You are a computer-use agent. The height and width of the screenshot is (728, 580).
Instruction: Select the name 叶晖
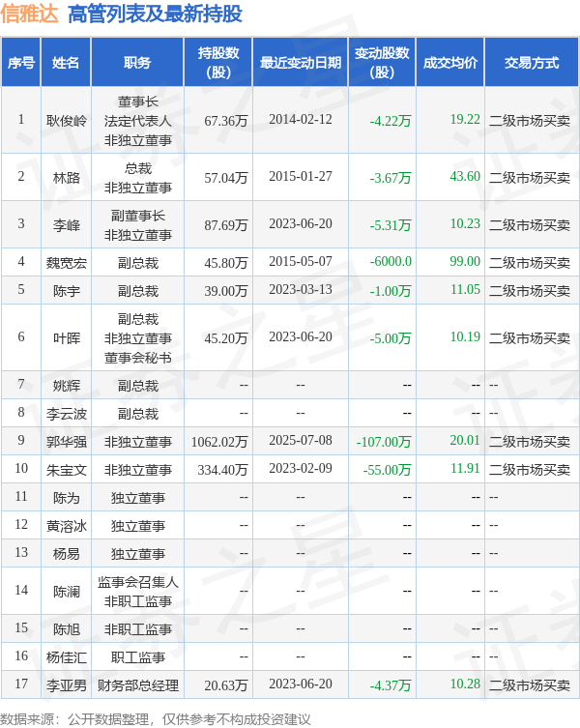67,338
